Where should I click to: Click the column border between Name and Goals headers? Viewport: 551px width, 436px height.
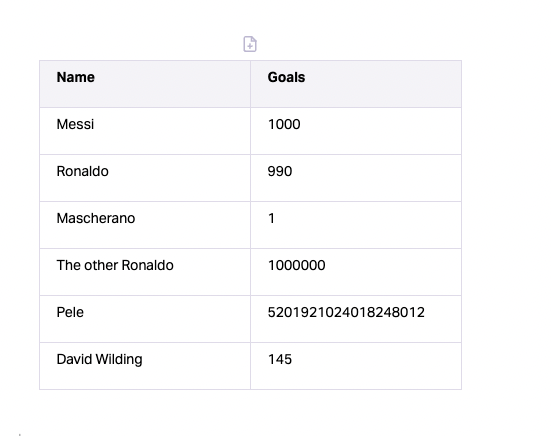coord(251,84)
